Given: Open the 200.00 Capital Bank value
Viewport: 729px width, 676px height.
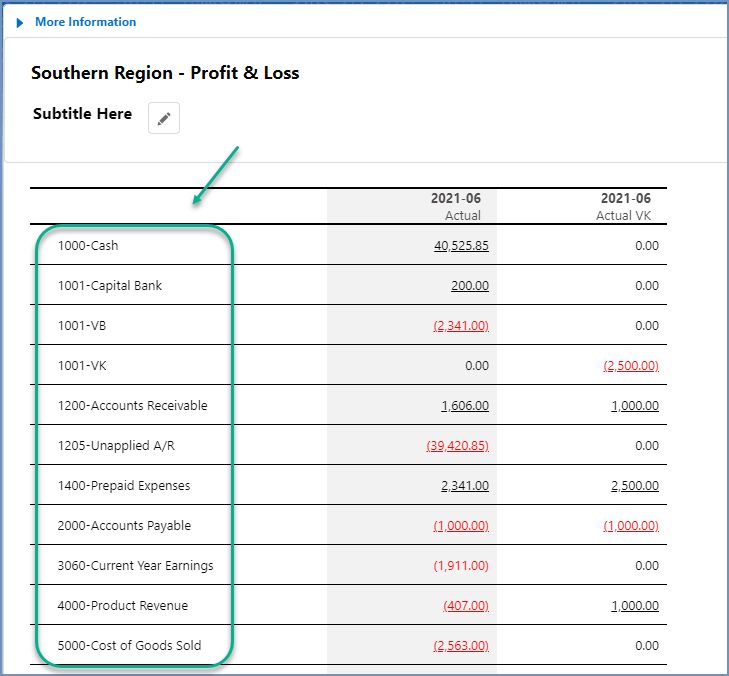Looking at the screenshot, I should [x=470, y=285].
